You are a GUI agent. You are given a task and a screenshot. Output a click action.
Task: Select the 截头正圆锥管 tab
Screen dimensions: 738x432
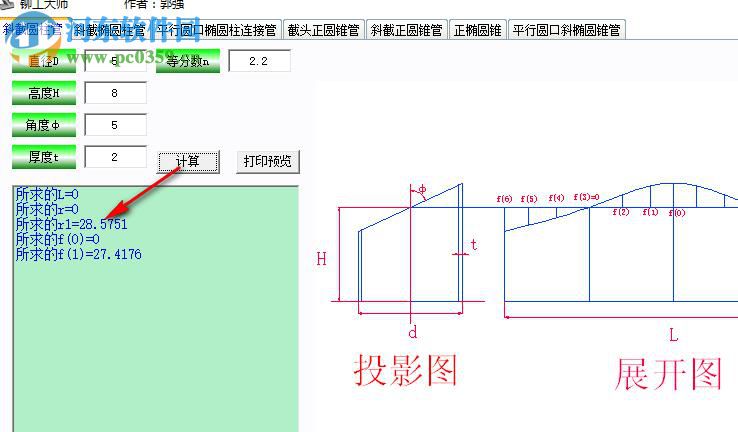323,30
